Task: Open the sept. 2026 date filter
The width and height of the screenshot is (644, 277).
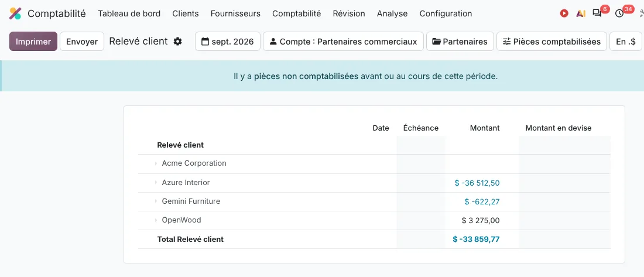Action: click(228, 41)
